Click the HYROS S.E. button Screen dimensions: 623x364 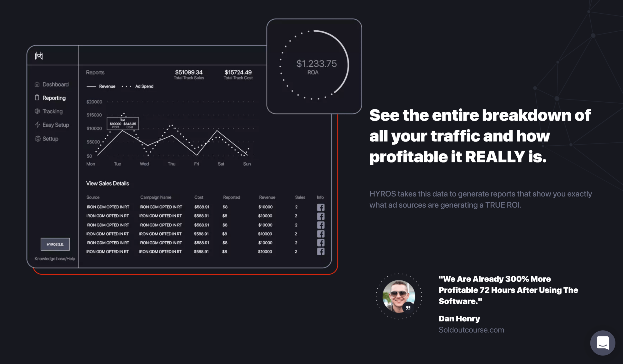pyautogui.click(x=55, y=244)
